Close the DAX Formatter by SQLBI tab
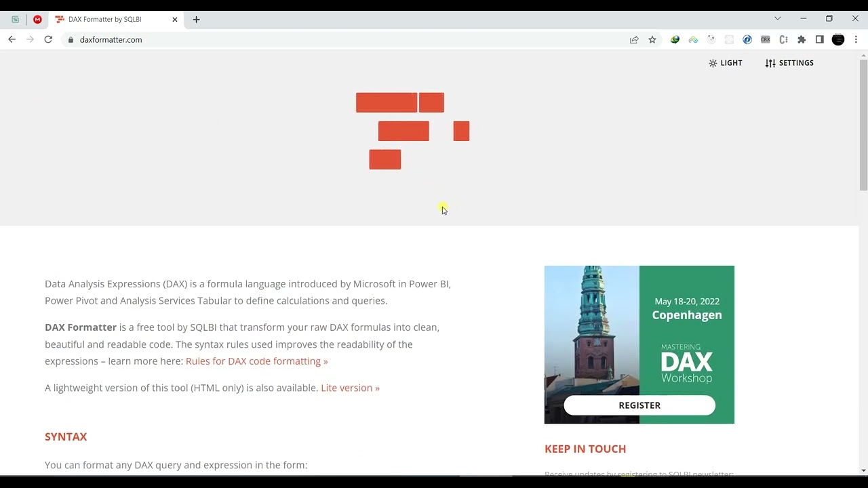This screenshot has width=868, height=488. tap(174, 20)
